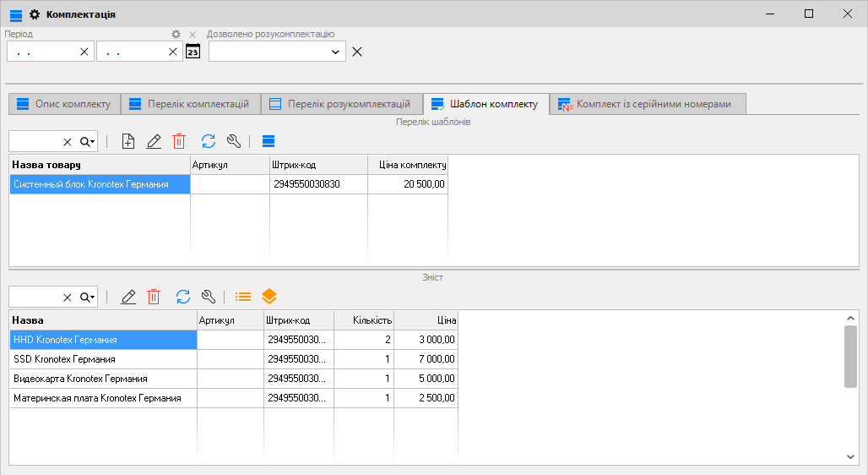868x475 pixels.
Task: Click the orange layers icon in contents toolbar
Action: point(269,297)
